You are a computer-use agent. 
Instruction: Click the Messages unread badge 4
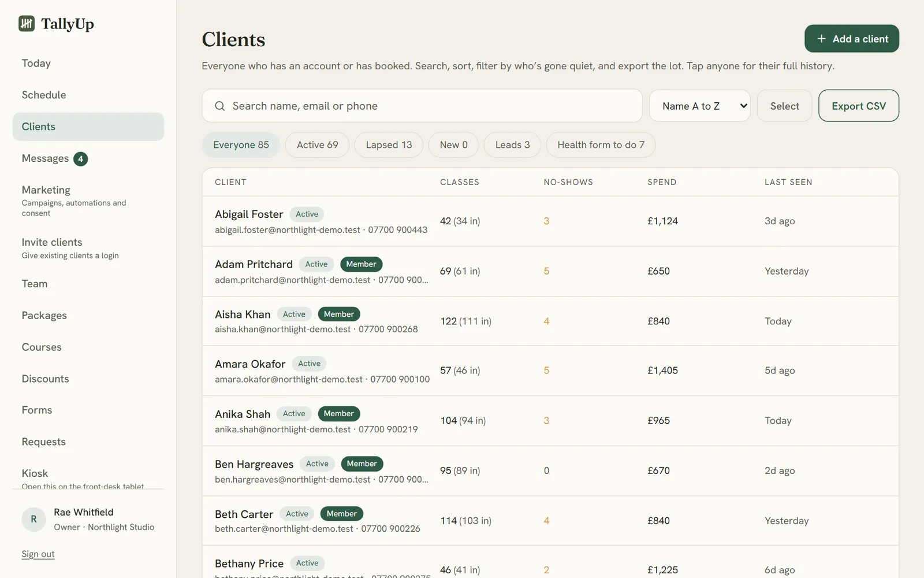point(80,158)
